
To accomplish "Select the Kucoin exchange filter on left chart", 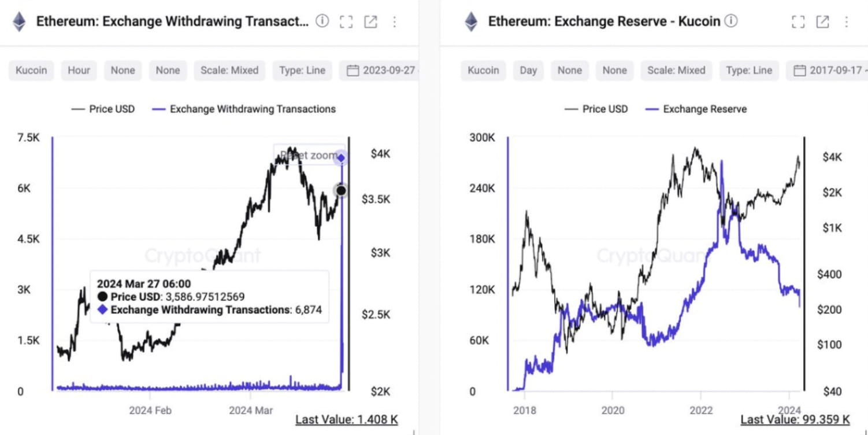I will [x=31, y=70].
